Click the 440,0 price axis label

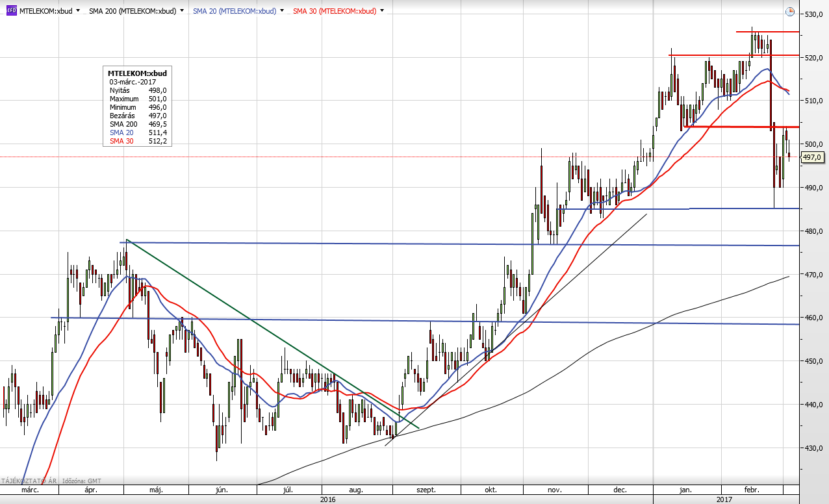pos(814,405)
